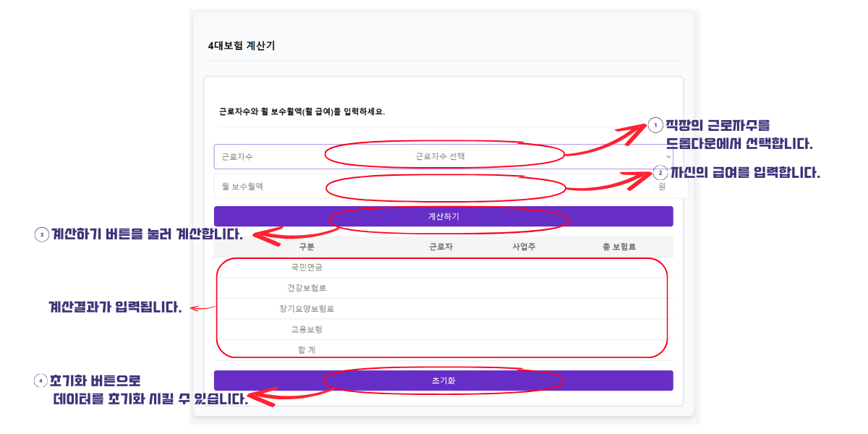The image size is (868, 434).
Task: Click the 근로자 column header
Action: click(441, 247)
